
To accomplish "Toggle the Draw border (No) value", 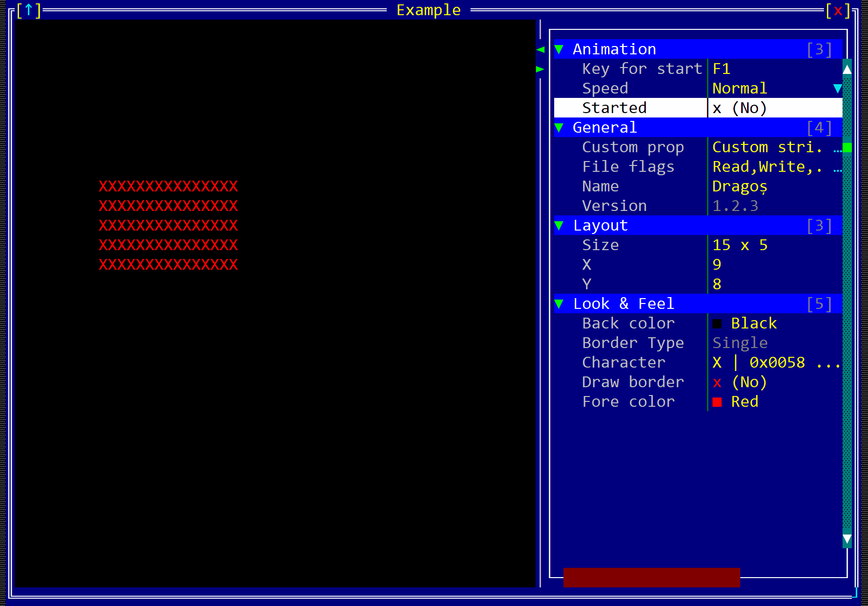I will tap(739, 382).
